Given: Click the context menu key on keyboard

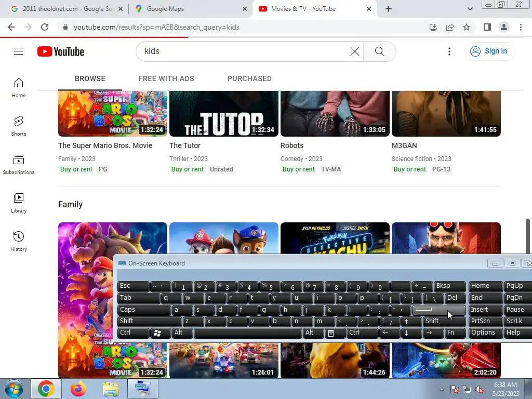Looking at the screenshot, I should [x=335, y=332].
